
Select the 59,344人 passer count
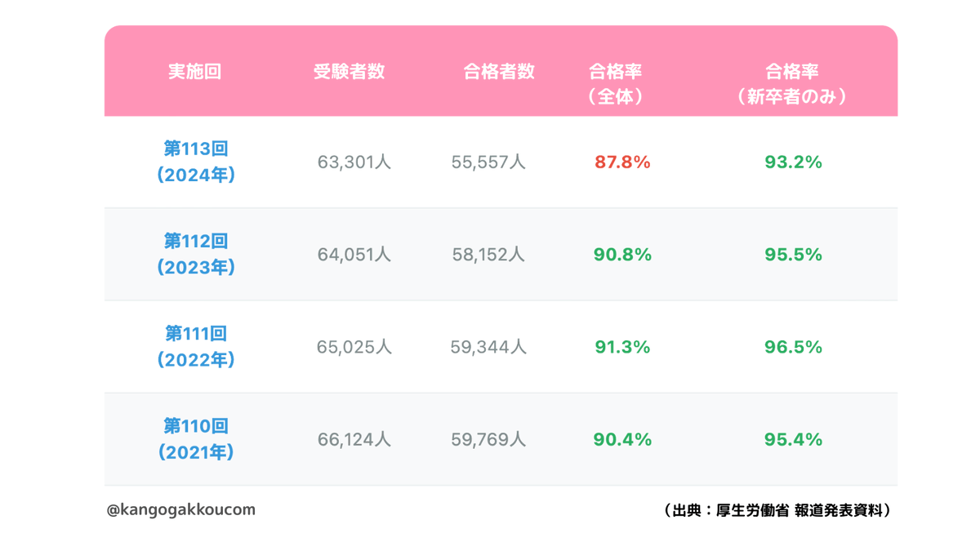click(488, 347)
